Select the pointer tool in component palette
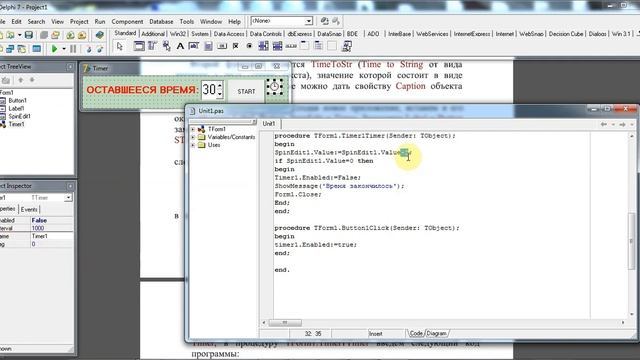This screenshot has height=360, width=640. pos(120,46)
